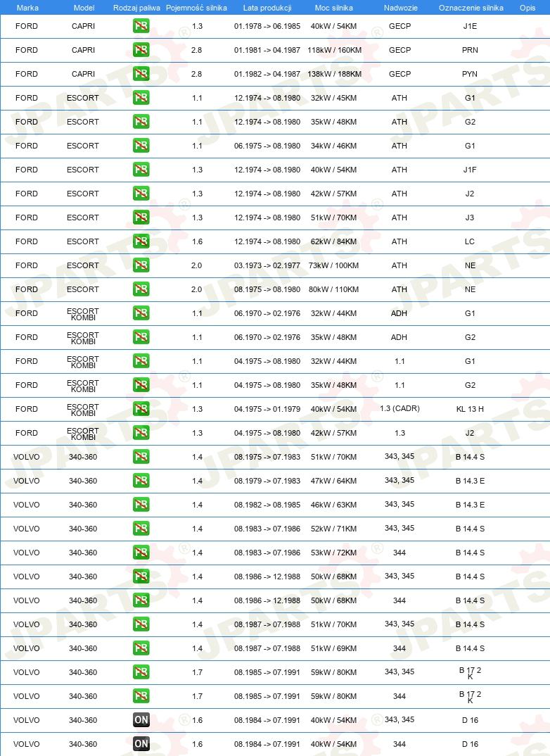This screenshot has width=550, height=756.
Task: Select petrol icon in Escort 32kW / 45KM row
Action: click(141, 98)
